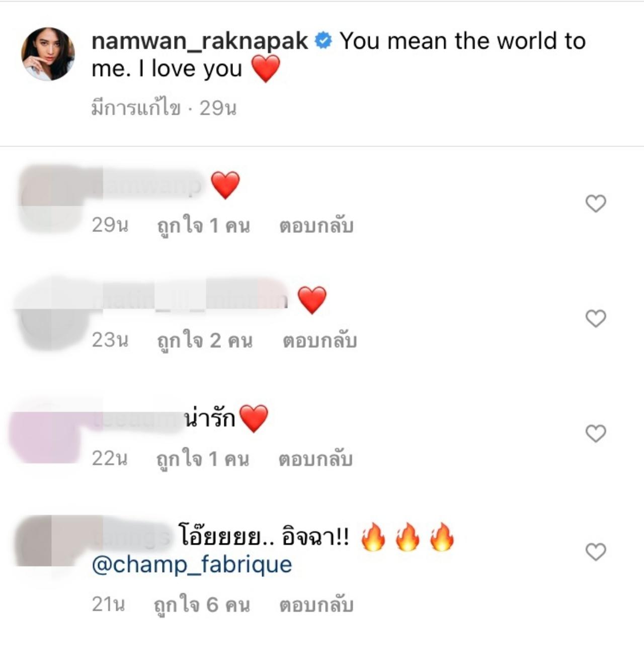Reply to the comment from 23น
644x647 pixels.
click(x=320, y=341)
